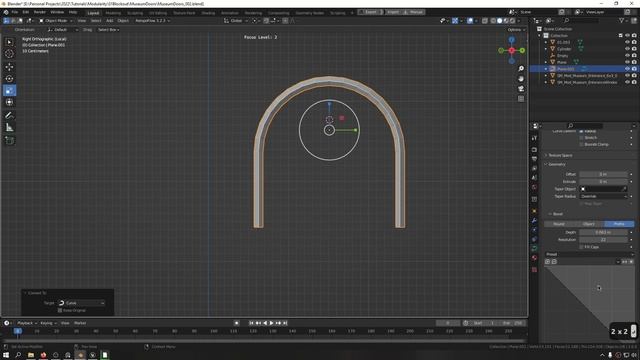
Task: Hide the Plane.001 object with its eye icon
Action: 627,69
